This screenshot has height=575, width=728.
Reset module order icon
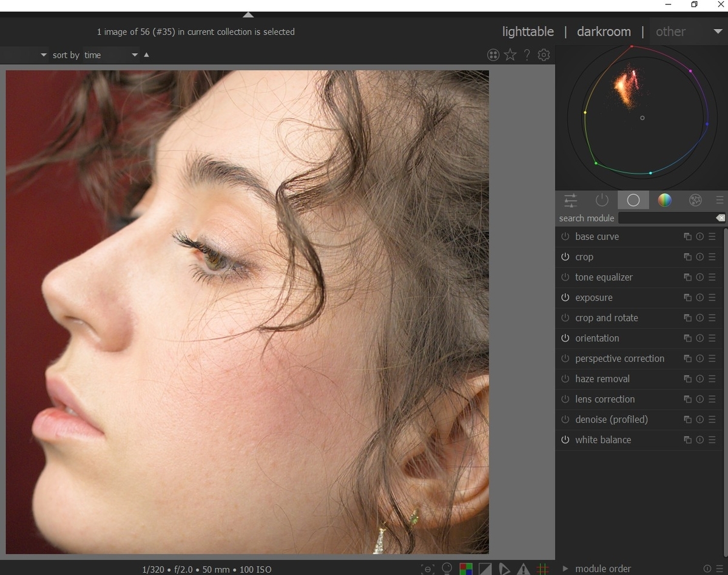point(707,569)
